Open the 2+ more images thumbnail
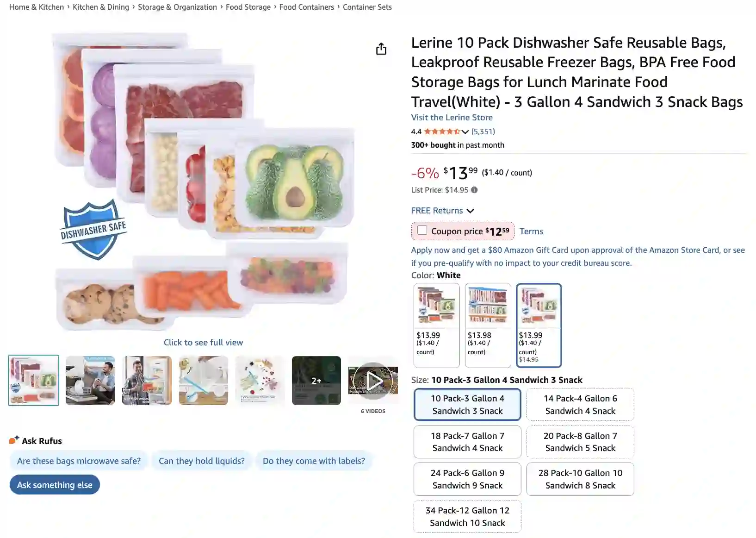The image size is (756, 538). [316, 381]
